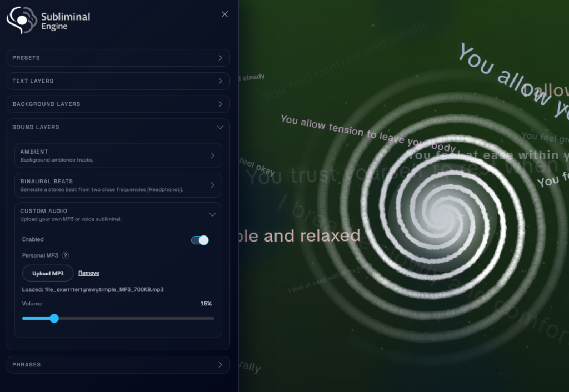Click the Presets chevron arrow
The image size is (569, 392).
click(x=220, y=58)
